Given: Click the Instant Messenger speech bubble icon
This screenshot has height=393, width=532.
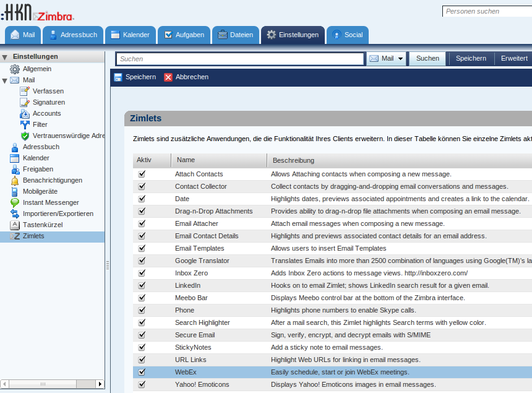Looking at the screenshot, I should tap(15, 202).
